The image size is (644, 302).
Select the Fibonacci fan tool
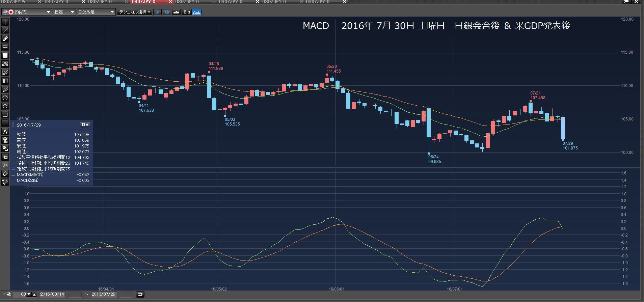tap(5, 73)
